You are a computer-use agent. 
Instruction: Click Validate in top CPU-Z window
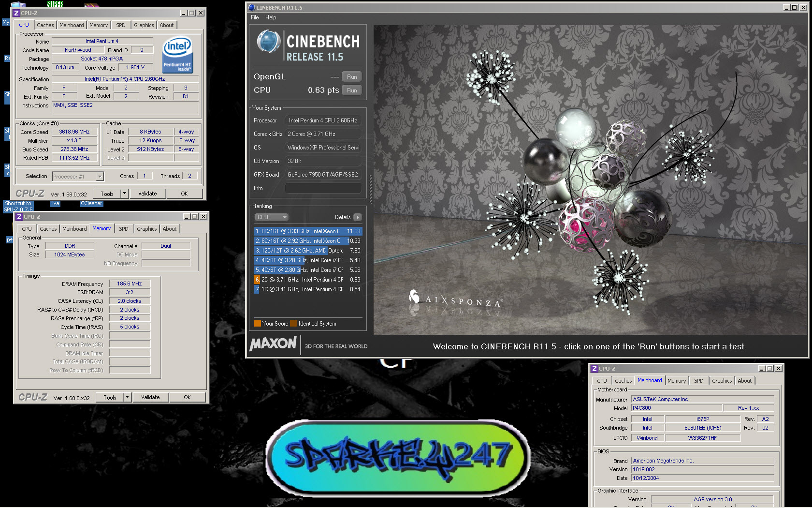[x=147, y=194]
